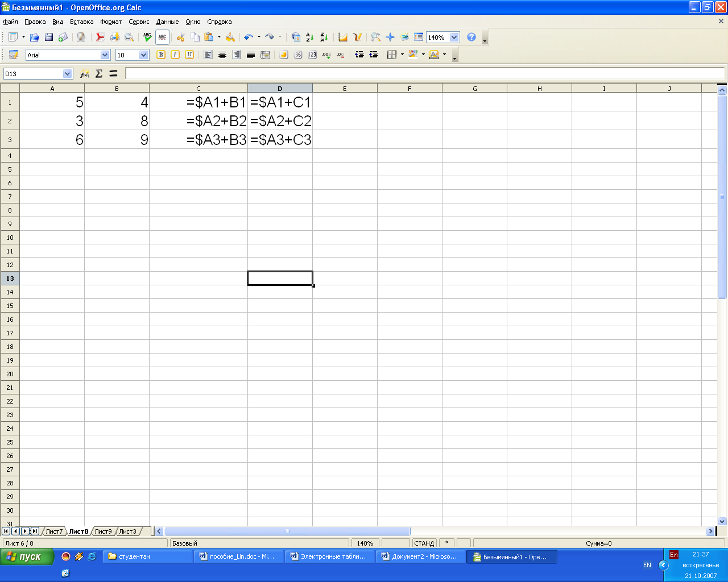Add a decimal place
The width and height of the screenshot is (728, 582).
(x=326, y=55)
